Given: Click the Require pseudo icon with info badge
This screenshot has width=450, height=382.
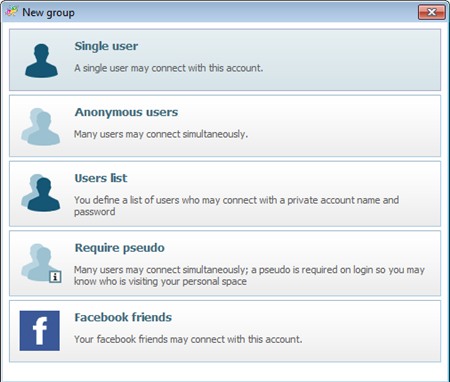Looking at the screenshot, I should [41, 263].
